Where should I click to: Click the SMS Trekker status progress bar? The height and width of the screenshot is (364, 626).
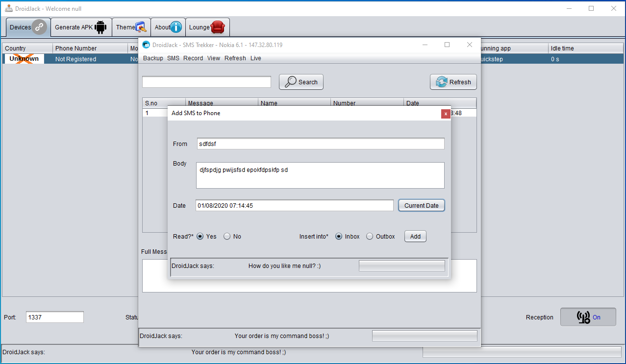425,336
